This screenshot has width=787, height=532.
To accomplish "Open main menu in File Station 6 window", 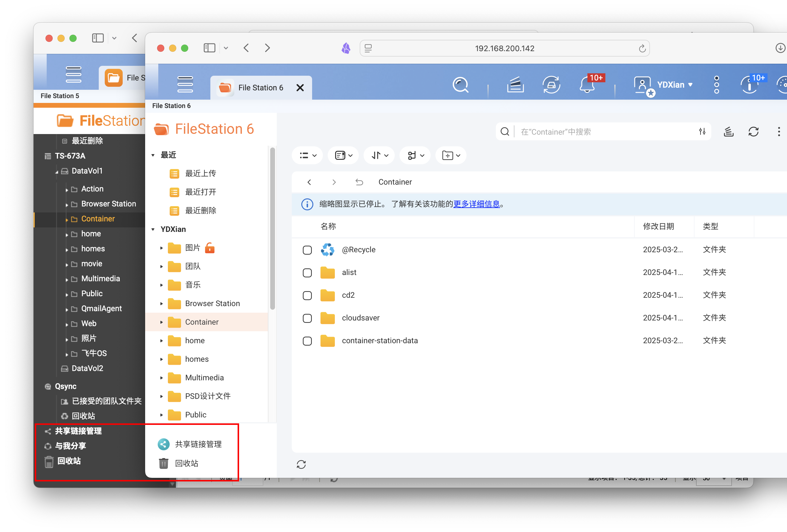I will (x=185, y=84).
